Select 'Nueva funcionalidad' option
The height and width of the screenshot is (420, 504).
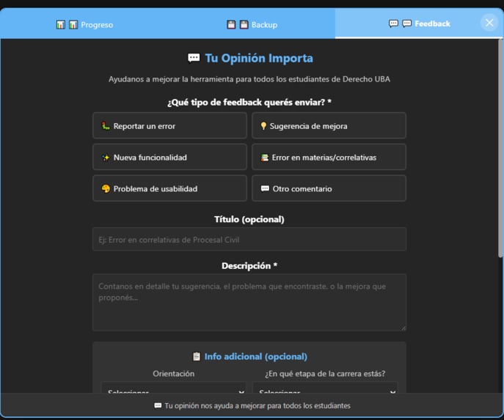[x=169, y=157]
